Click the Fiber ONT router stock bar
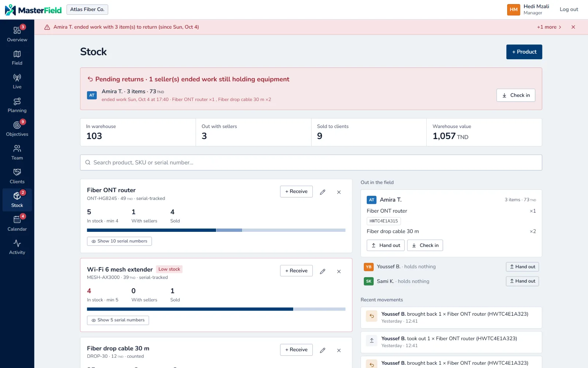Screen dimensions: 588x368 coord(216,230)
